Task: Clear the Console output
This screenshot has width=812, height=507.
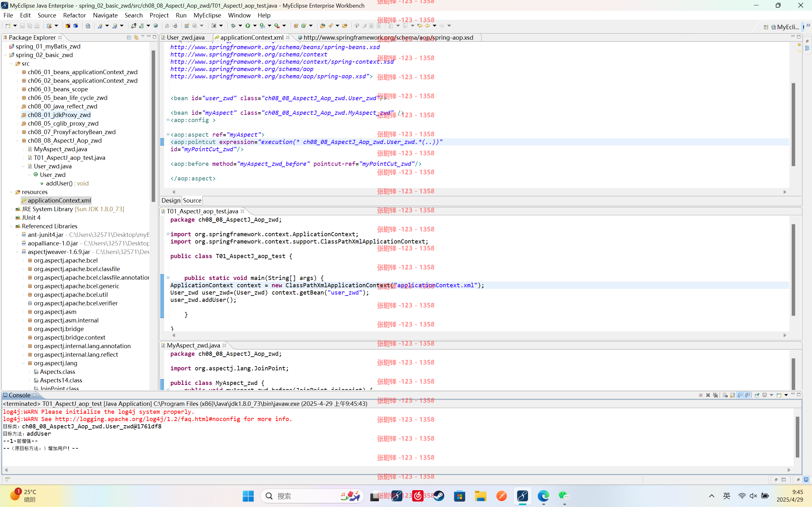Action: [725, 395]
